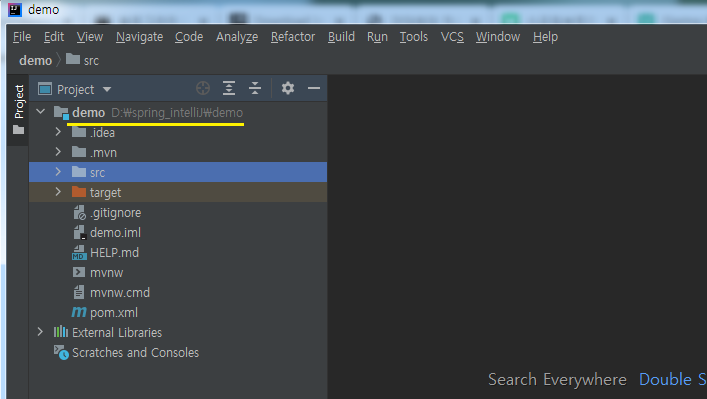Image resolution: width=707 pixels, height=399 pixels.
Task: Click the mvnw script file icon
Action: pyautogui.click(x=79, y=272)
